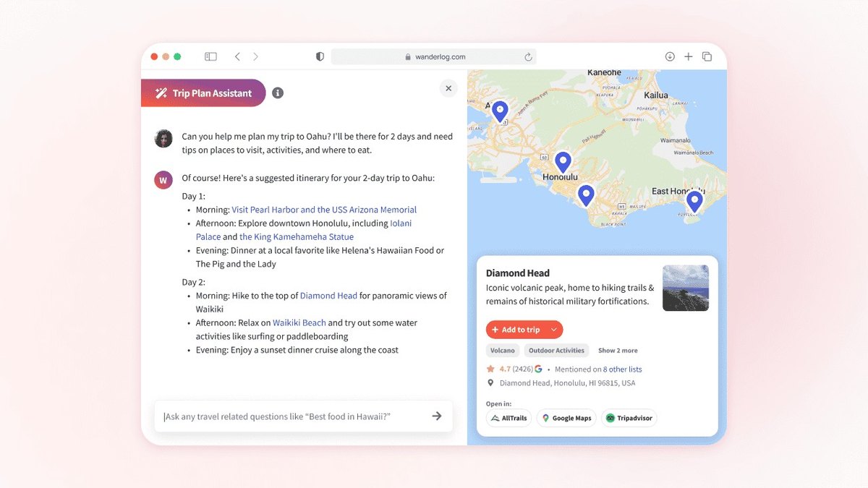Select the Volcano tag
The image size is (868, 488).
coord(503,351)
